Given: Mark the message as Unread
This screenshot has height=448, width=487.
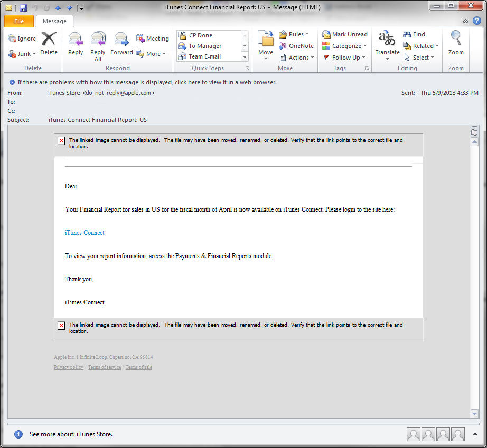Looking at the screenshot, I should pyautogui.click(x=345, y=34).
